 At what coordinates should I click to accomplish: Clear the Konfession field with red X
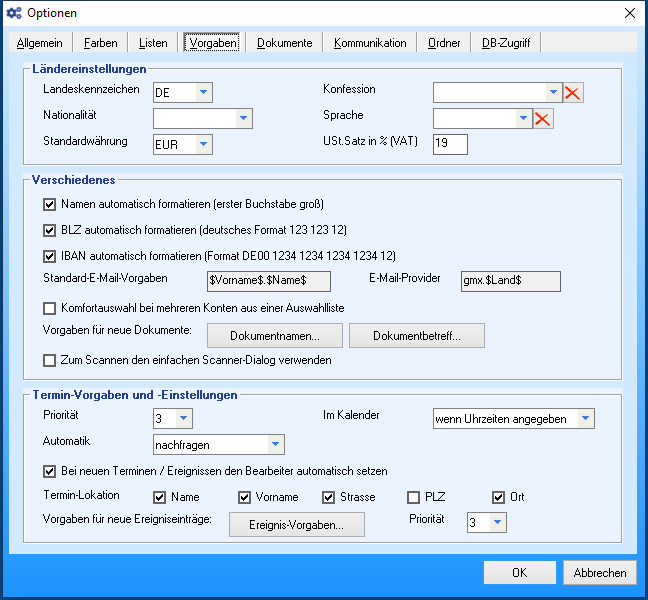pos(573,93)
